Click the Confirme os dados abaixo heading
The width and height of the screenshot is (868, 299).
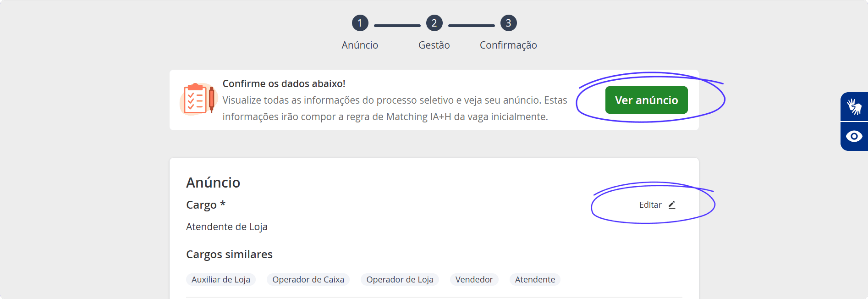(x=284, y=83)
